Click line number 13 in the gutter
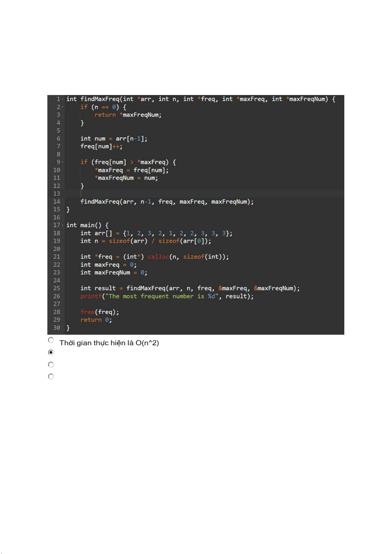The width and height of the screenshot is (392, 554). pyautogui.click(x=57, y=194)
